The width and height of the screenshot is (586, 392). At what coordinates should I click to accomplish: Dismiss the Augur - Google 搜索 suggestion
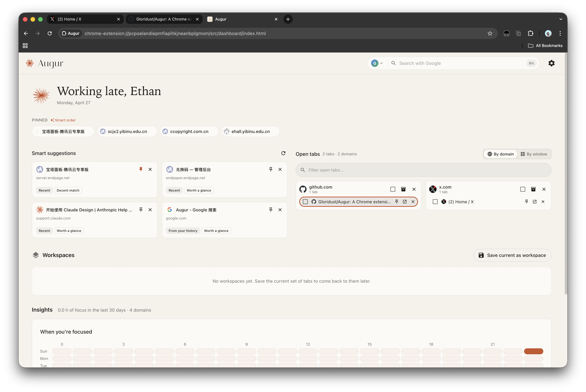pos(280,210)
